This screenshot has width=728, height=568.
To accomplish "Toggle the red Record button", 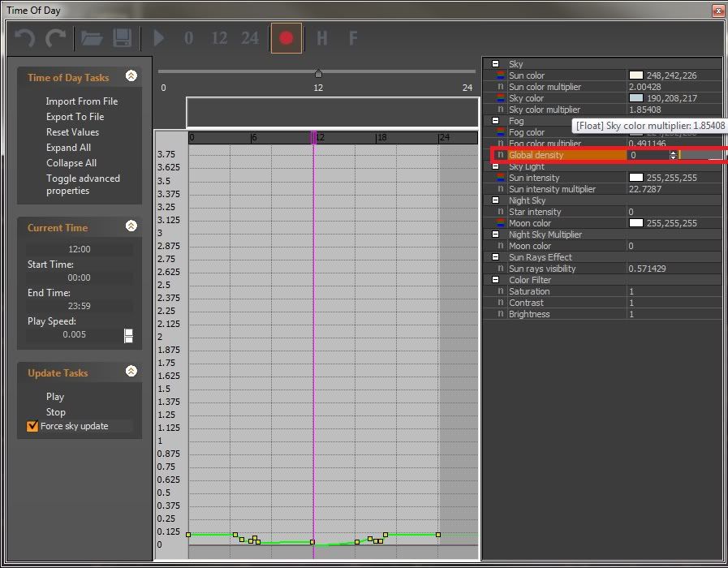I will point(286,38).
